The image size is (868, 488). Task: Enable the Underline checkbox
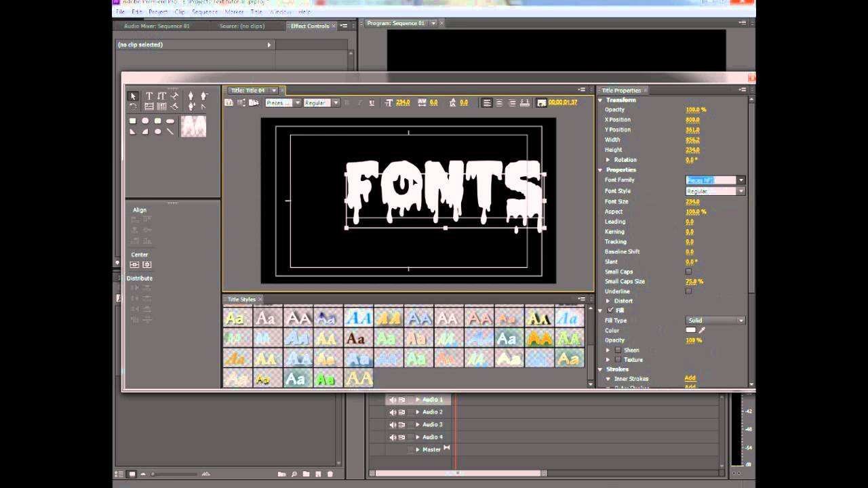pyautogui.click(x=688, y=291)
